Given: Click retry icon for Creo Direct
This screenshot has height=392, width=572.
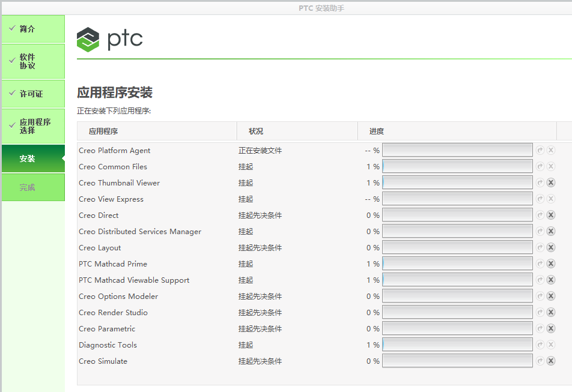Looking at the screenshot, I should click(x=540, y=215).
